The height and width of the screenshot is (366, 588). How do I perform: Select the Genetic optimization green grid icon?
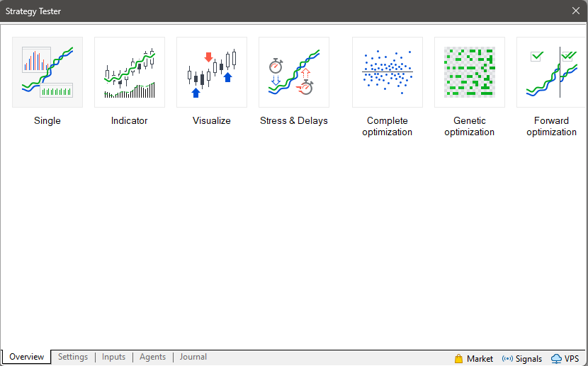pyautogui.click(x=470, y=72)
